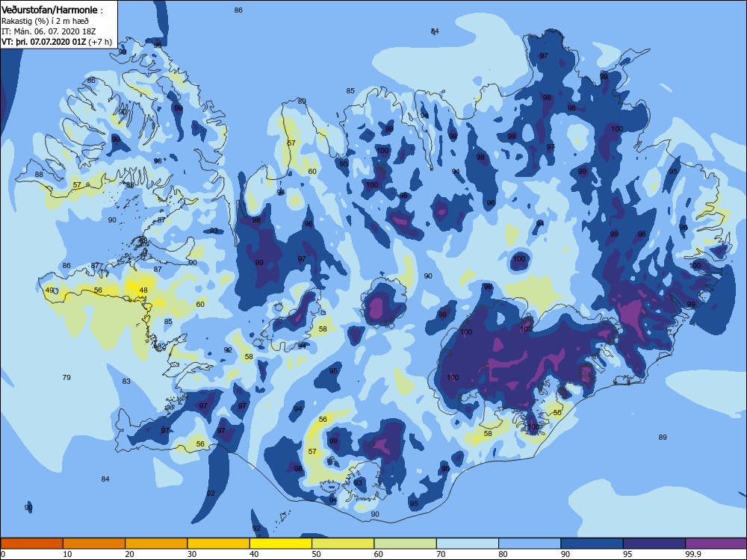Viewport: 747px width, 560px height.
Task: Click the humidity value '79' over the sea
Action: click(x=66, y=378)
